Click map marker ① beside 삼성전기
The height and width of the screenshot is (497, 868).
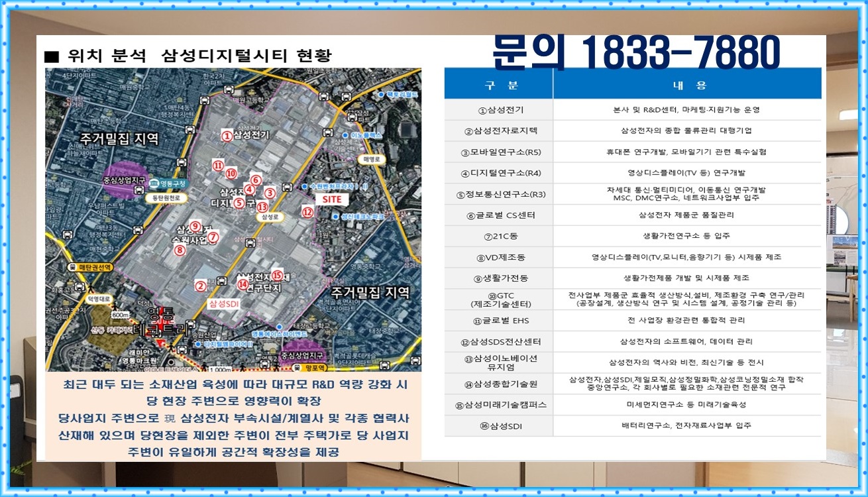pos(226,135)
